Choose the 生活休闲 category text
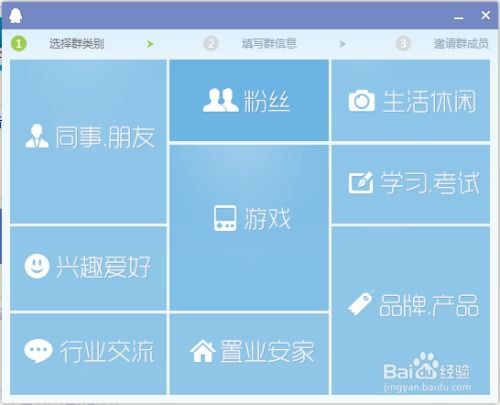Viewport: 500px width, 405px height. coord(429,101)
